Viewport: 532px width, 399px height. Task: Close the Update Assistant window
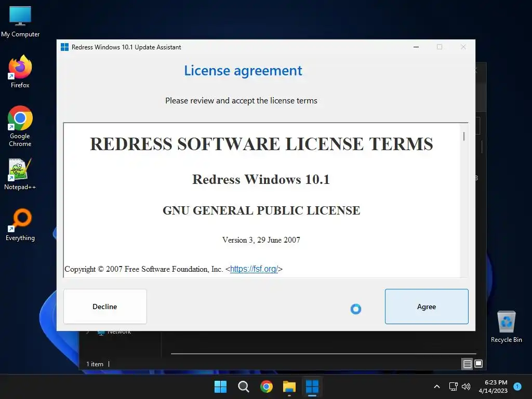coord(463,47)
